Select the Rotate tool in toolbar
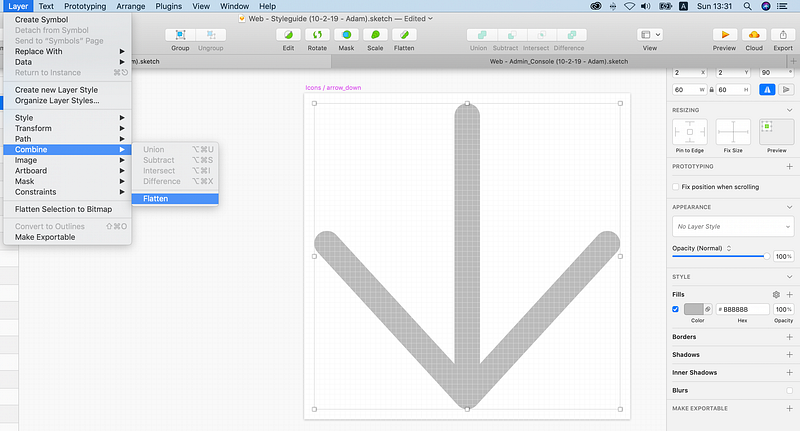The image size is (800, 431). (x=317, y=35)
